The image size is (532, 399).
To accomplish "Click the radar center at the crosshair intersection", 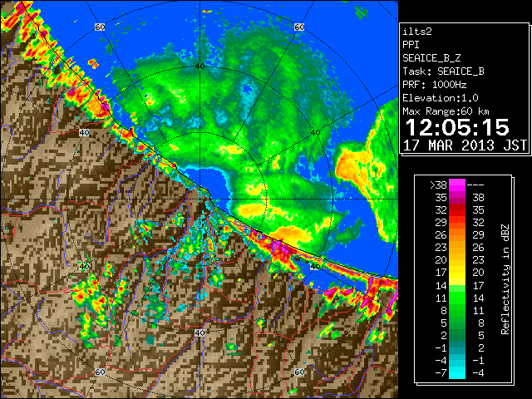I will [199, 199].
